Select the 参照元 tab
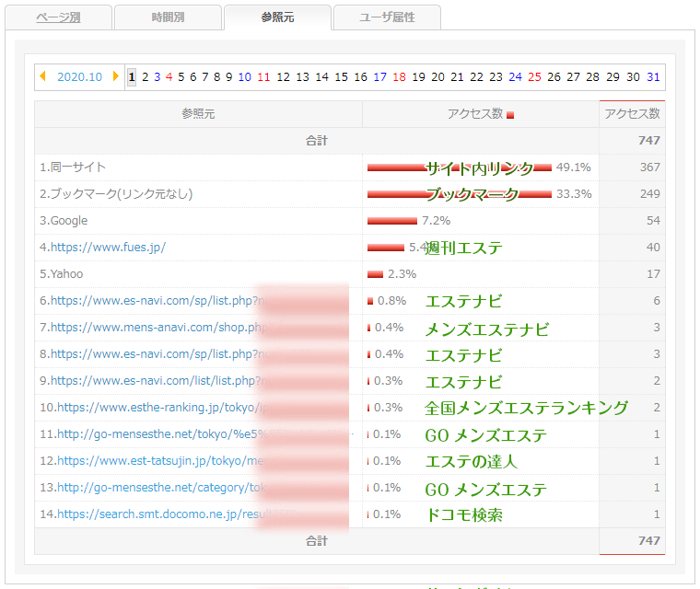Image resolution: width=700 pixels, height=589 pixels. coord(277,17)
